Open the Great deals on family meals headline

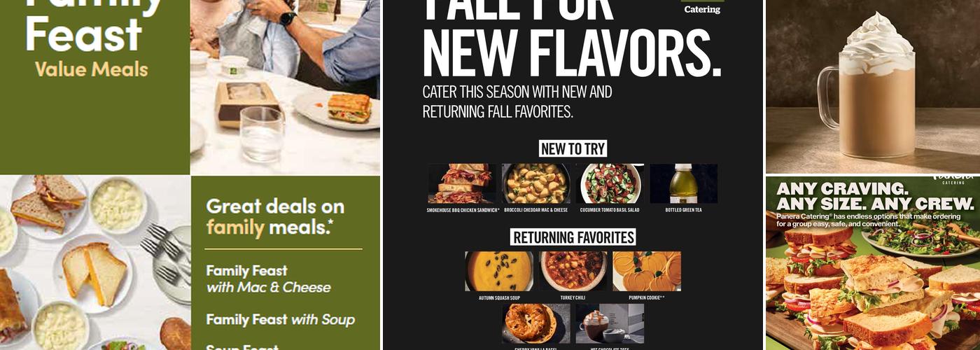tap(275, 216)
